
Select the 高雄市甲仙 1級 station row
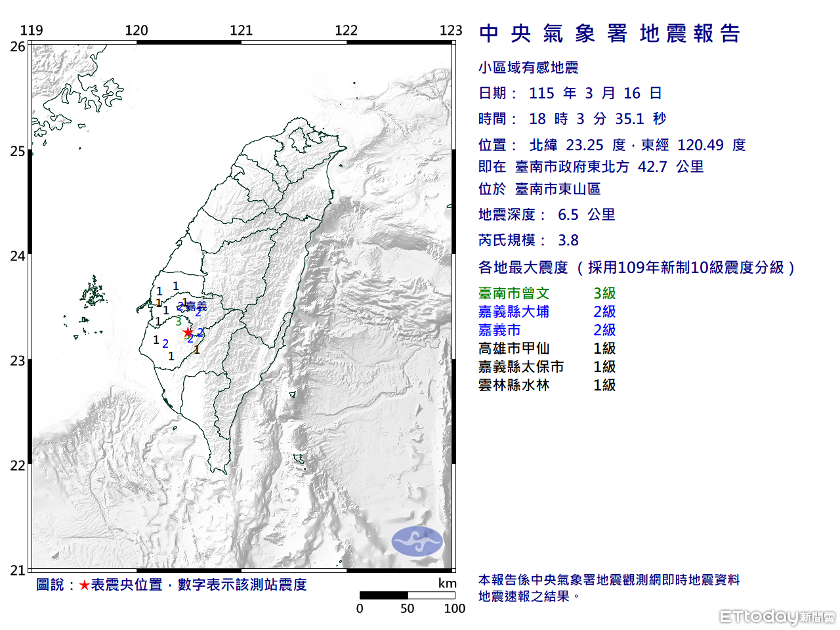click(x=549, y=348)
